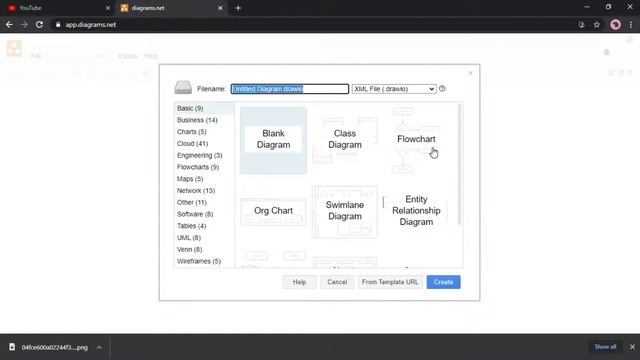Open the downloaded png file

point(49,347)
